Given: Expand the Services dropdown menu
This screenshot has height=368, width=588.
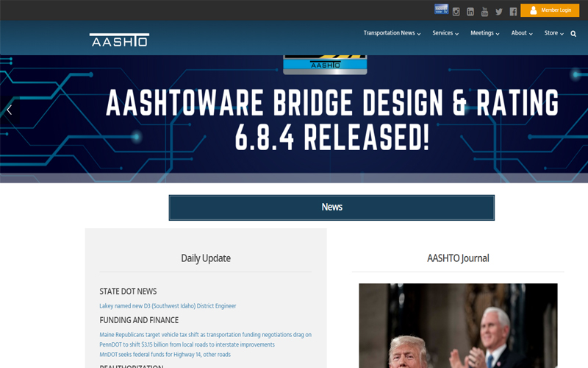Looking at the screenshot, I should (x=445, y=33).
